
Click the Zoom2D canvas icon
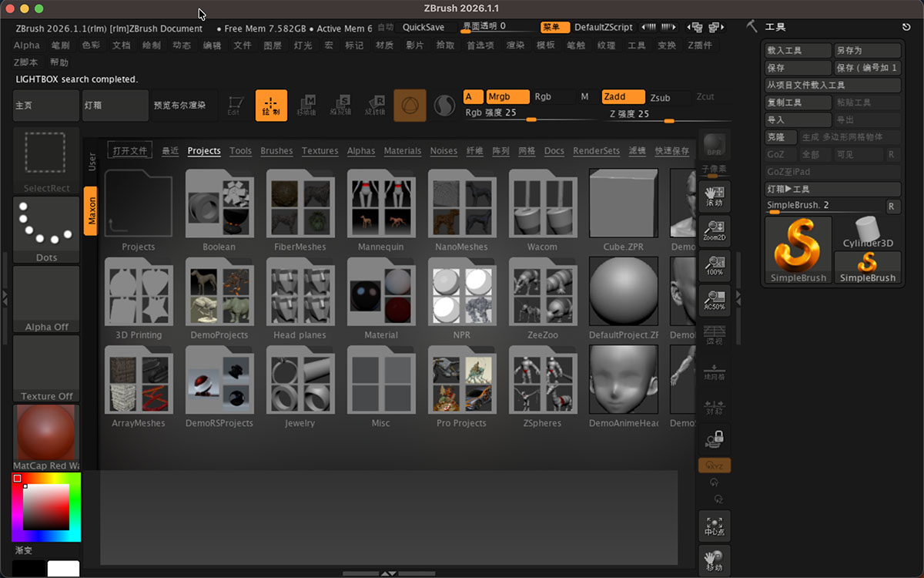point(714,229)
